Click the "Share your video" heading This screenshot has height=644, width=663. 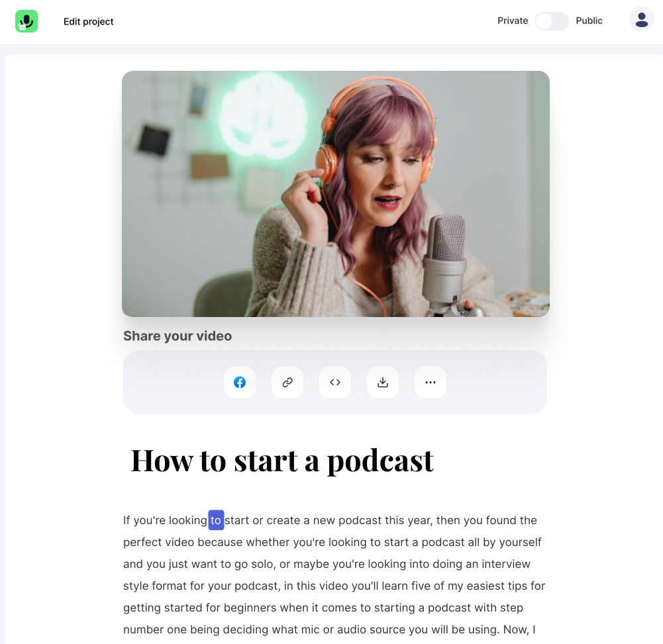[178, 336]
